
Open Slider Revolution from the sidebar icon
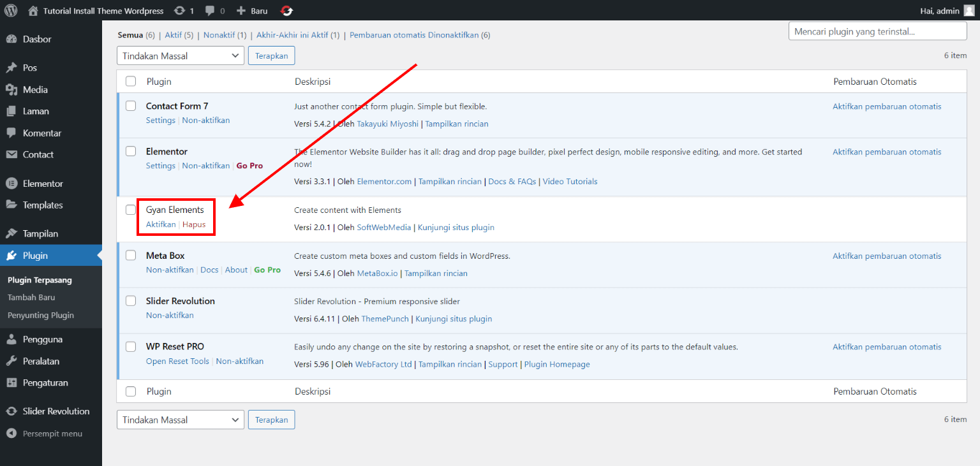[x=13, y=411]
